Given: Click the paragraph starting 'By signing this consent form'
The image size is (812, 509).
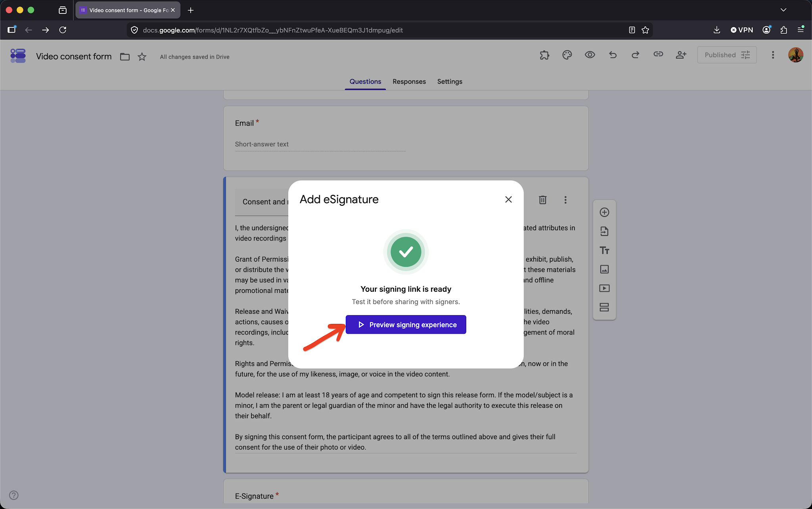Looking at the screenshot, I should pos(395,442).
